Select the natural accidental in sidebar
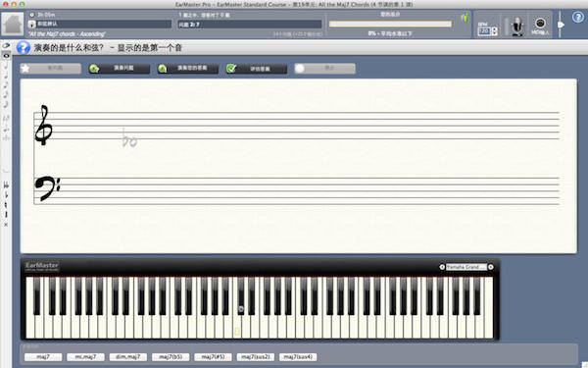The height and width of the screenshot is (368, 588). tap(6, 205)
